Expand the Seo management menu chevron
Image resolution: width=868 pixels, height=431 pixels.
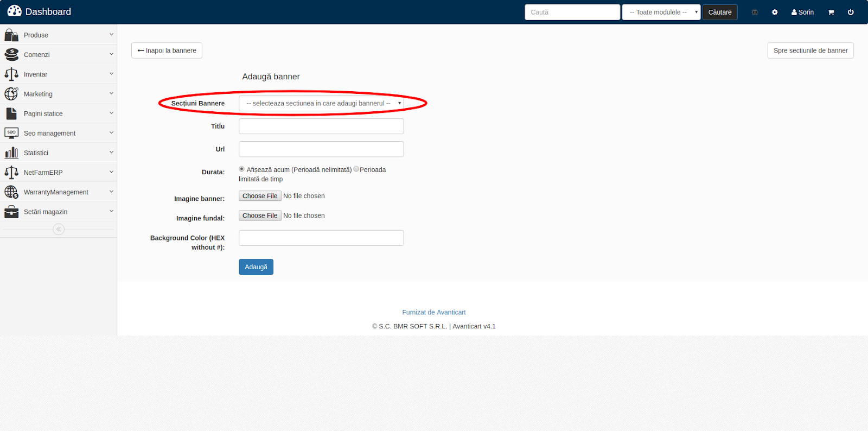[111, 132]
